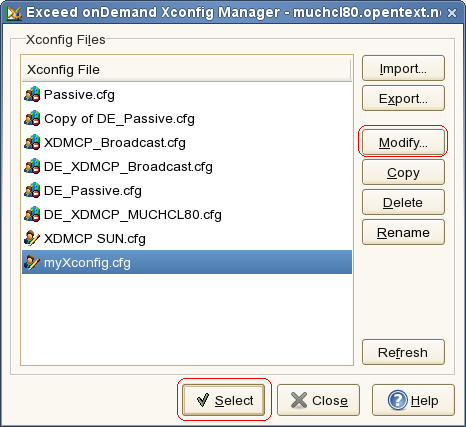This screenshot has height=427, width=466.
Task: Select the Passive.cfg entry
Action: [x=187, y=95]
